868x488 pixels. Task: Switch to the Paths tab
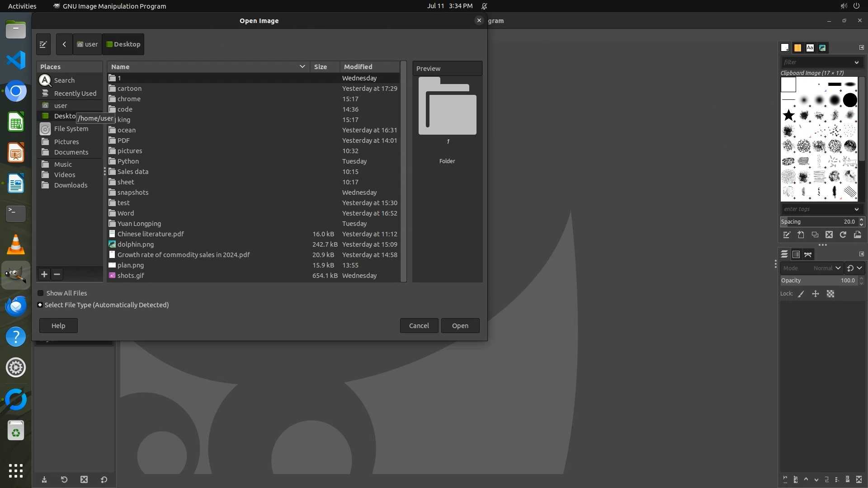[x=808, y=254]
